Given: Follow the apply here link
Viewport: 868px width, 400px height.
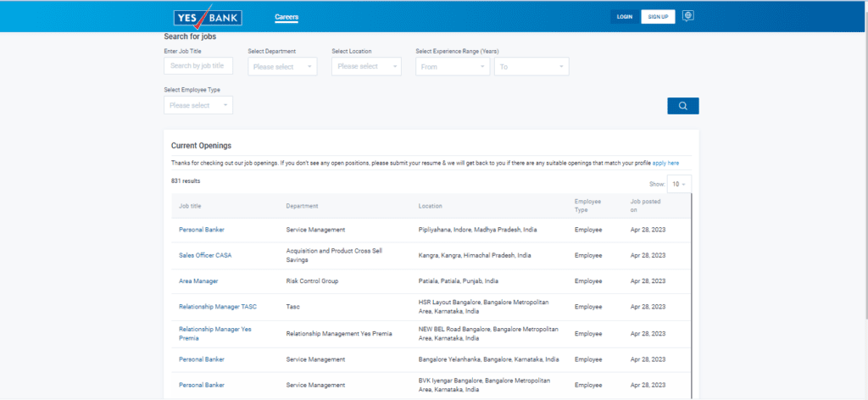Looking at the screenshot, I should 665,164.
